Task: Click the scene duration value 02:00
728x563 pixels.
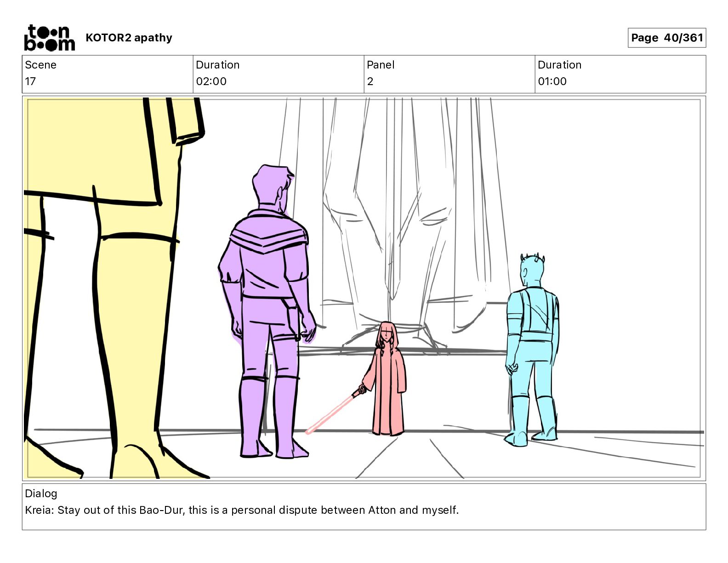Action: (x=211, y=81)
